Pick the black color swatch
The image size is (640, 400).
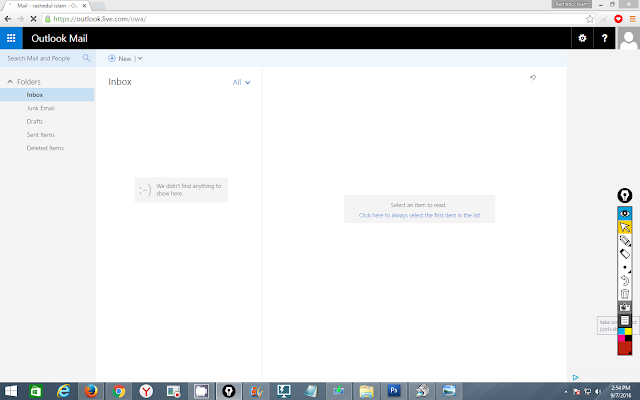628,338
